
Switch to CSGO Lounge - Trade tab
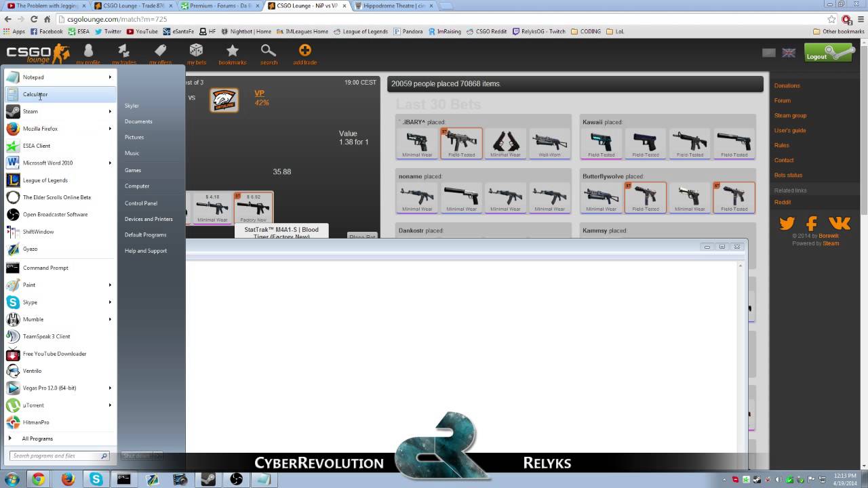point(132,5)
